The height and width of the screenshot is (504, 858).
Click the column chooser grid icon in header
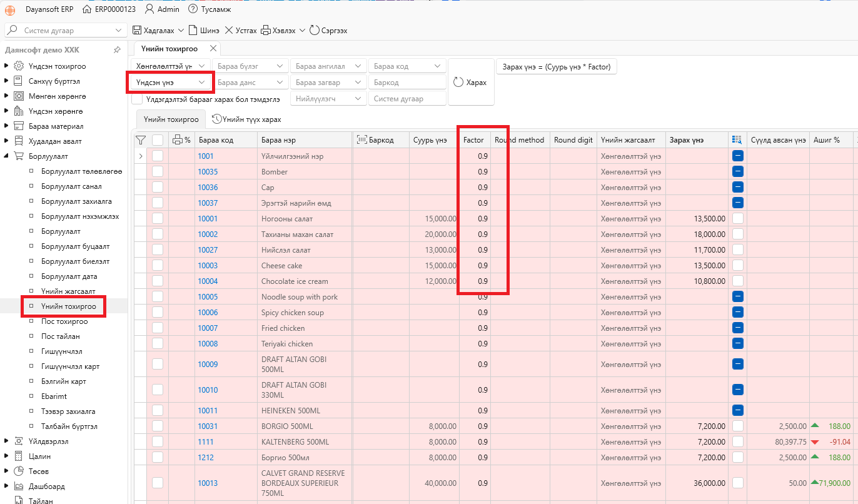pos(737,140)
